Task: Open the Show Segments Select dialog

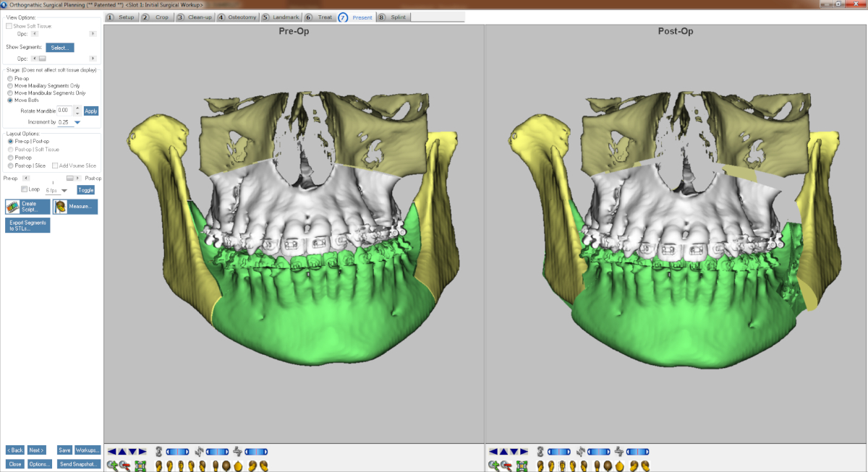Action: click(59, 48)
